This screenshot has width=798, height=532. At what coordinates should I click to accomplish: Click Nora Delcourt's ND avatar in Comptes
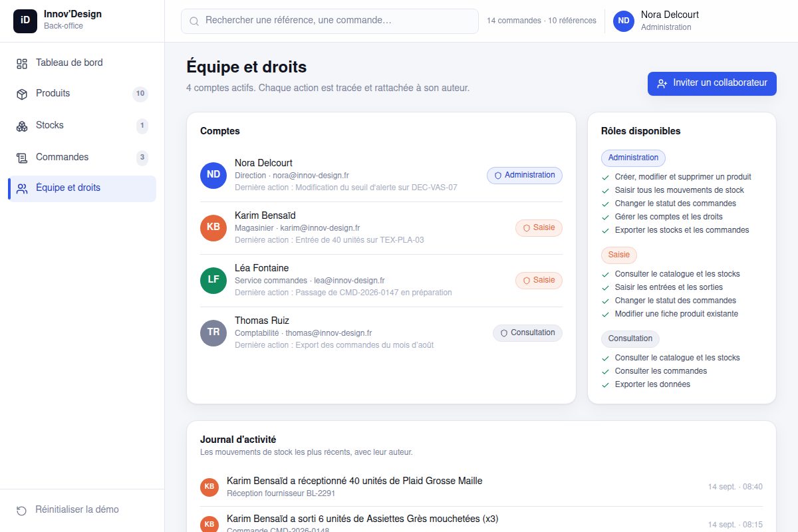pyautogui.click(x=213, y=176)
